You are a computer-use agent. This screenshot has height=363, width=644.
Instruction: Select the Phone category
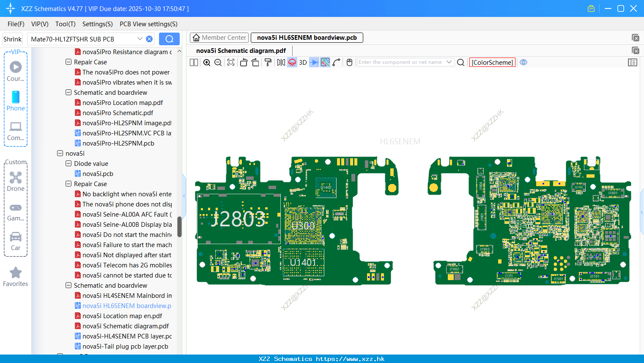point(16,101)
